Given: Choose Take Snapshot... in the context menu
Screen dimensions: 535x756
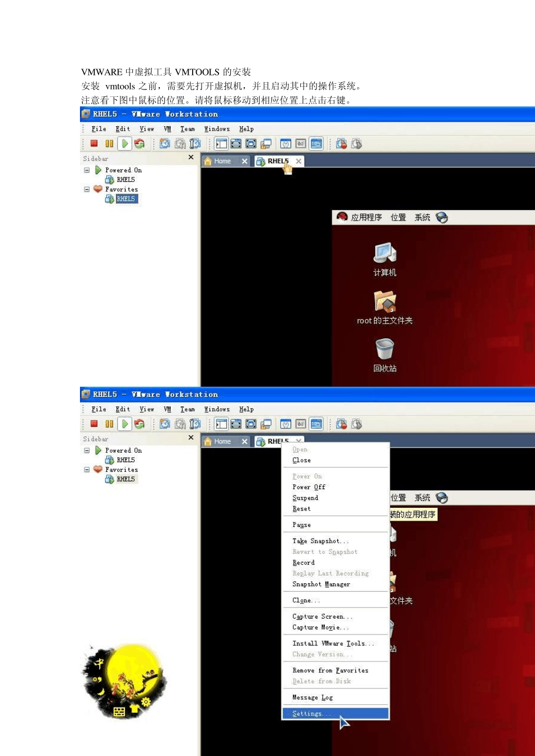Looking at the screenshot, I should (x=336, y=541).
